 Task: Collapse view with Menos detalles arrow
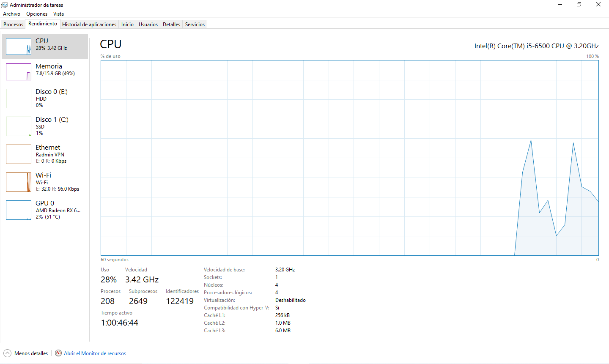click(x=7, y=353)
